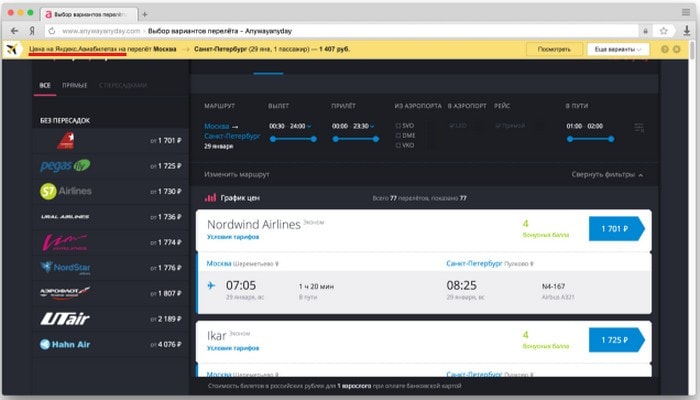The image size is (700, 400).
Task: Click the Санкт-Петербург link in Nordwind flight
Action: [474, 264]
